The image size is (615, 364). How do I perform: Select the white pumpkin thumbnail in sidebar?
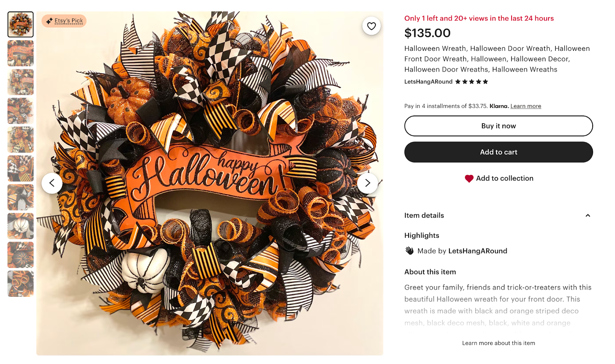(20, 226)
